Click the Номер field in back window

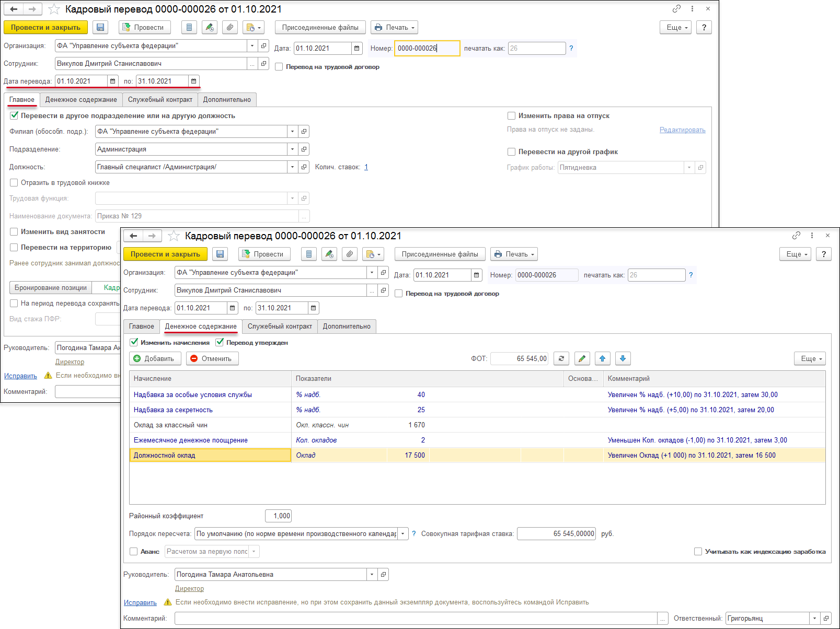426,48
